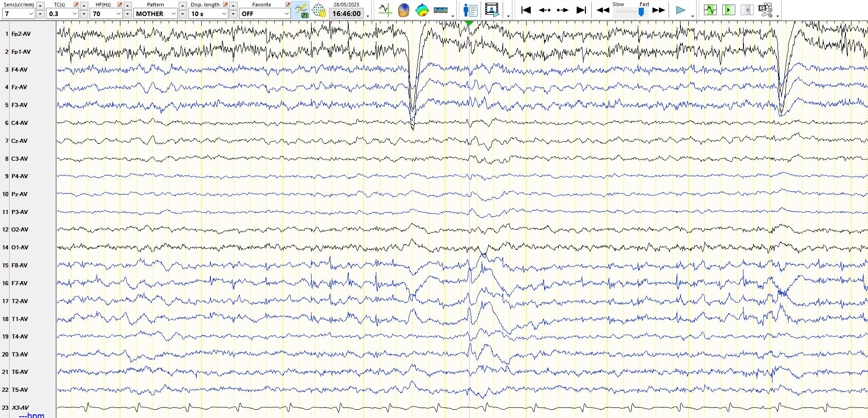
Task: Step forward one event
Action: point(562,10)
